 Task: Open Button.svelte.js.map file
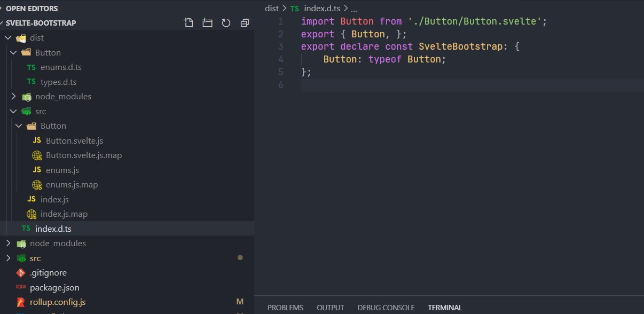click(84, 155)
